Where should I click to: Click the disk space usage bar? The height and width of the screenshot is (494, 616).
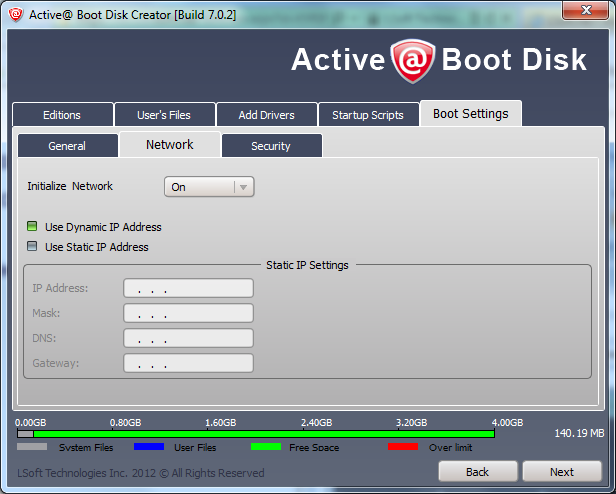point(256,434)
